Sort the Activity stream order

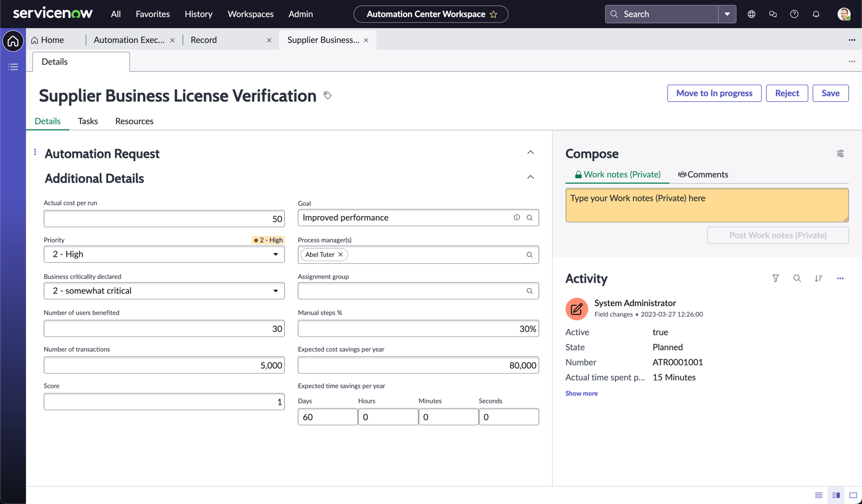point(818,278)
